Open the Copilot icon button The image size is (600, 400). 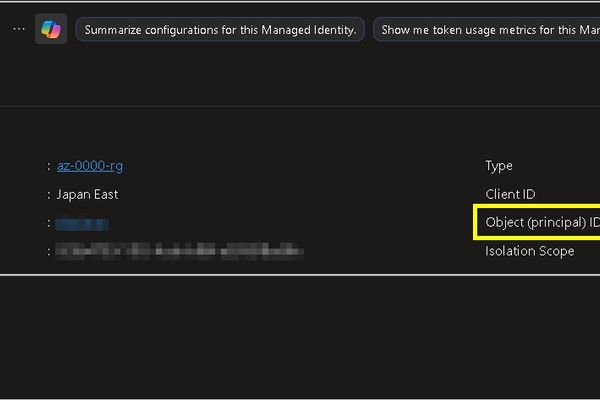[x=51, y=29]
